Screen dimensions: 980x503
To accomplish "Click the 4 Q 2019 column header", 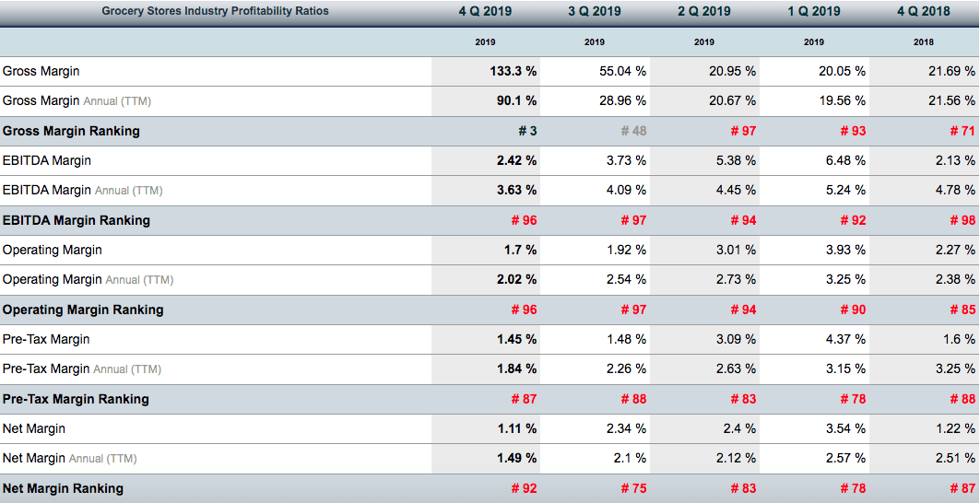I will click(485, 11).
